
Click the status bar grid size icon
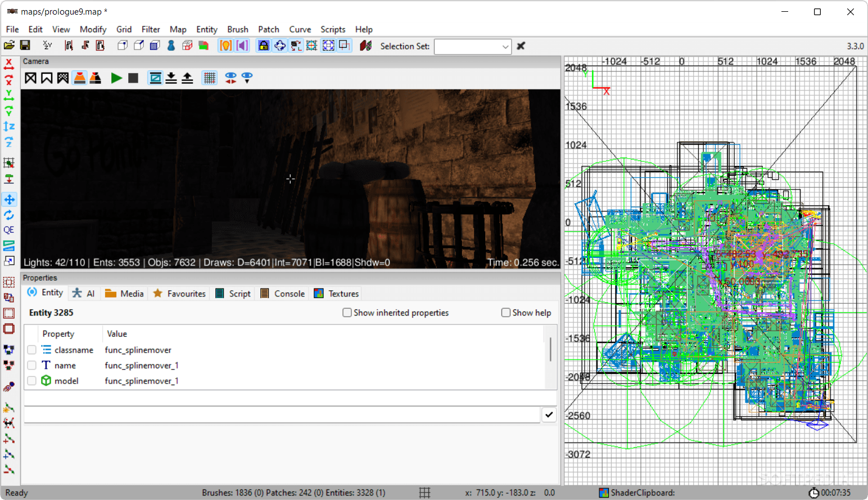click(x=425, y=493)
